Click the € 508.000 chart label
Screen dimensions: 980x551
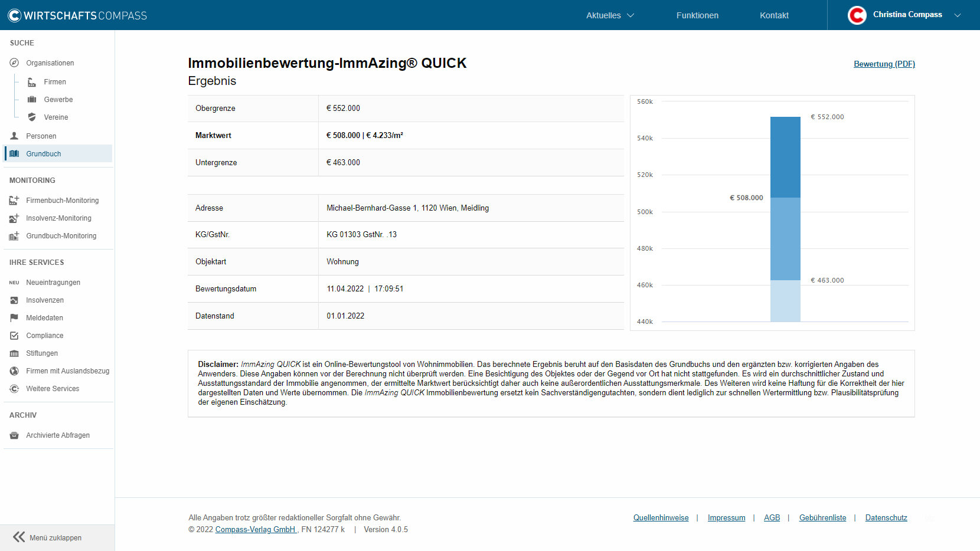click(746, 198)
